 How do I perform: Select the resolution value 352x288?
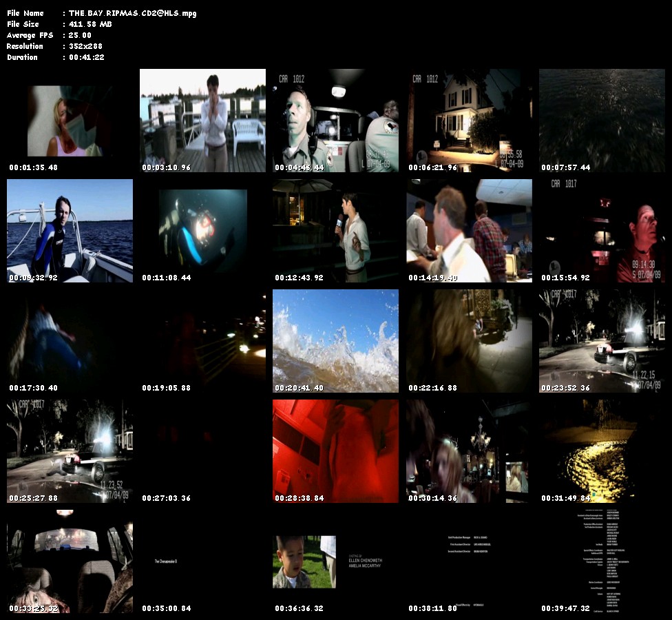click(x=85, y=46)
